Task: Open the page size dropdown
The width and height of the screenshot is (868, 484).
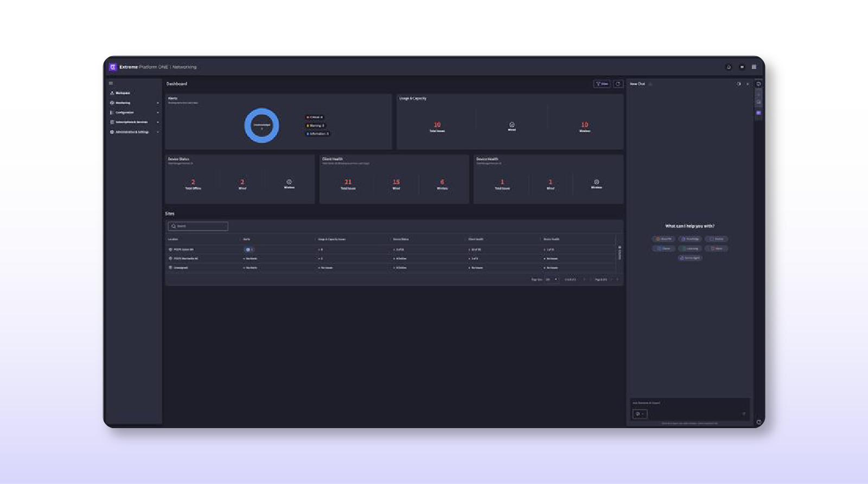Action: pos(552,279)
